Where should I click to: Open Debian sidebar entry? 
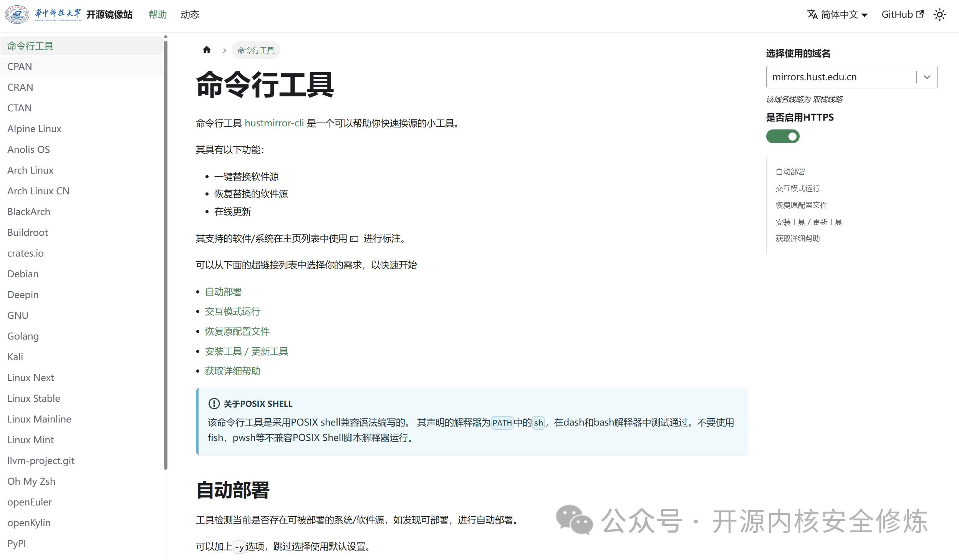(x=81, y=274)
